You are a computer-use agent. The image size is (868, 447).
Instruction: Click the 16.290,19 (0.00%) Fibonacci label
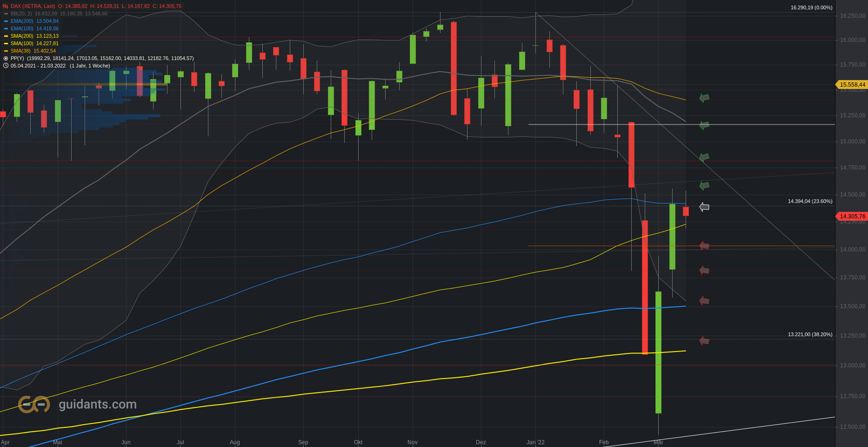click(811, 7)
